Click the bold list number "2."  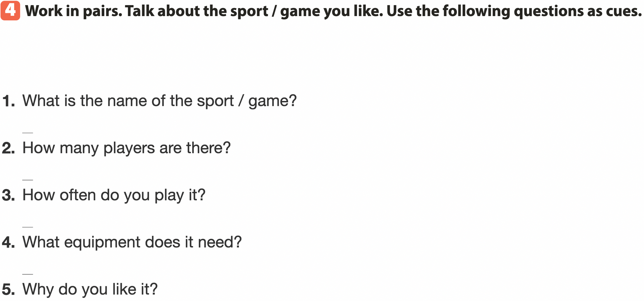tap(9, 148)
